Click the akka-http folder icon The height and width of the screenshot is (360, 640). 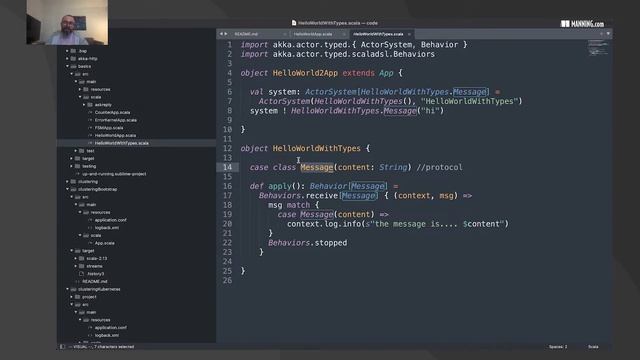tap(73, 59)
